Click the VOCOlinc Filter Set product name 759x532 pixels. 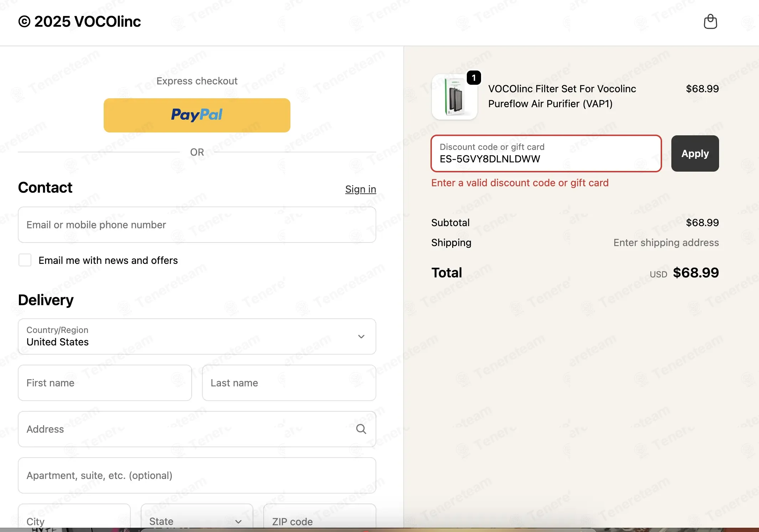coord(562,96)
